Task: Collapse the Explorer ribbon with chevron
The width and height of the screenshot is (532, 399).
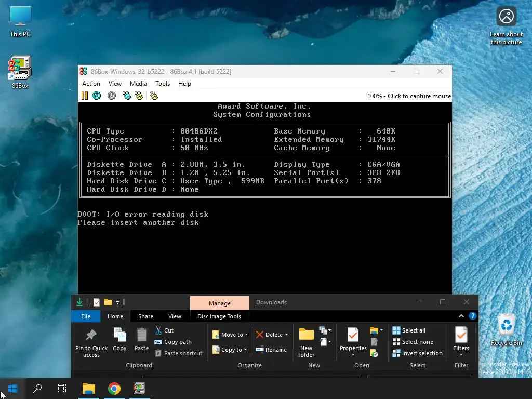Action: pyautogui.click(x=461, y=316)
